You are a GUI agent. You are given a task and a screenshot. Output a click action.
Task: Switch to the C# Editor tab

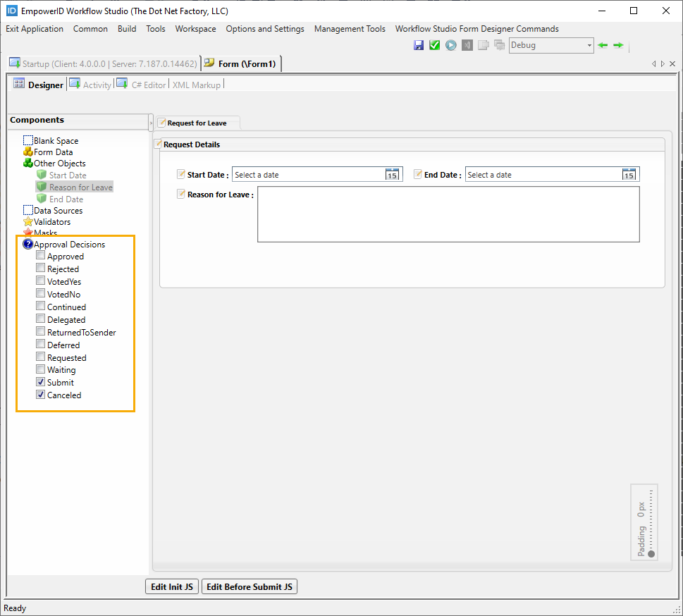148,85
